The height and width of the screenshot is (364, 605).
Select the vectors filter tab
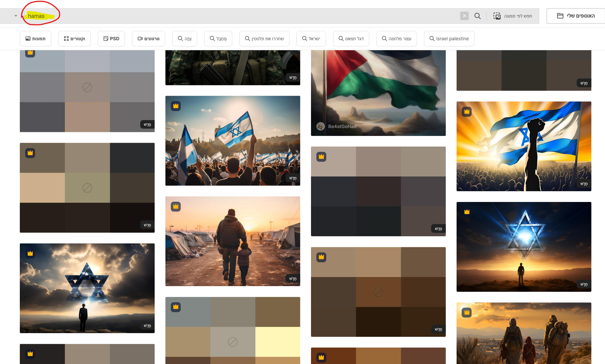tap(74, 39)
